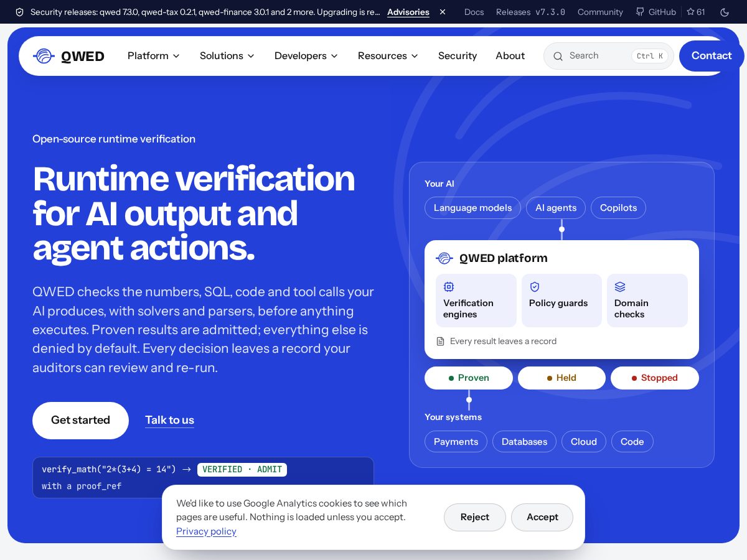The height and width of the screenshot is (560, 747).
Task: Expand the Platform menu
Action: point(154,56)
